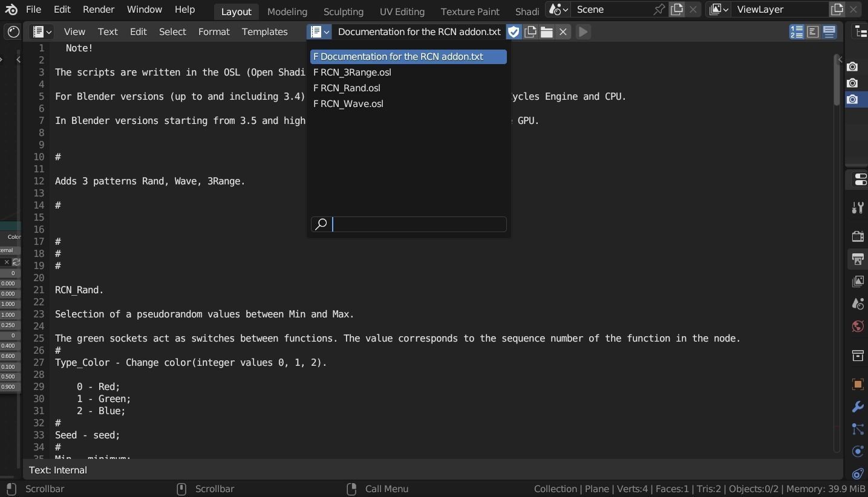Image resolution: width=868 pixels, height=497 pixels.
Task: Toggle syntax highlighting display
Action: (829, 32)
